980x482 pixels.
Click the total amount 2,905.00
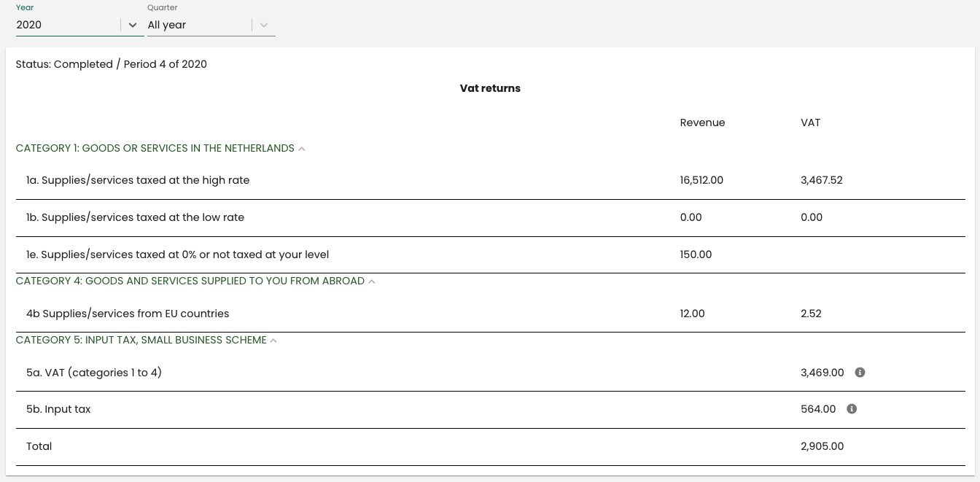click(x=822, y=446)
